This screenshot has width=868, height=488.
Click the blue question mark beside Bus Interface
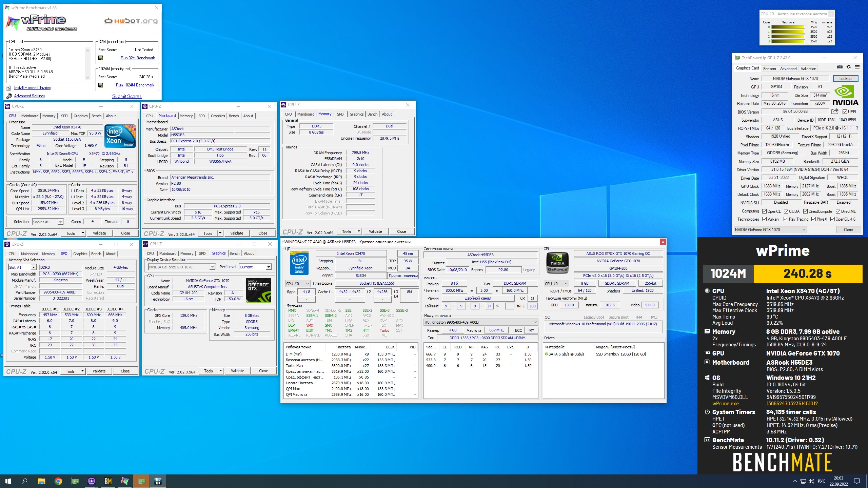857,128
